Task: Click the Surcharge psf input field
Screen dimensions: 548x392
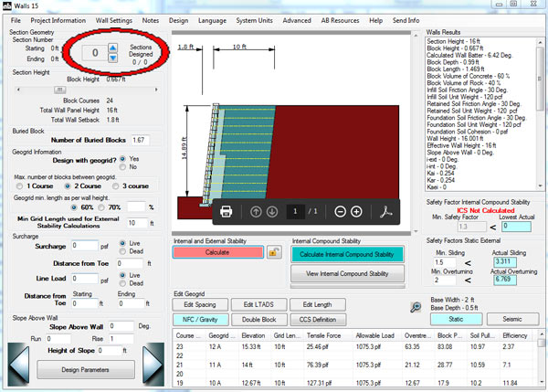Action: 85,246
